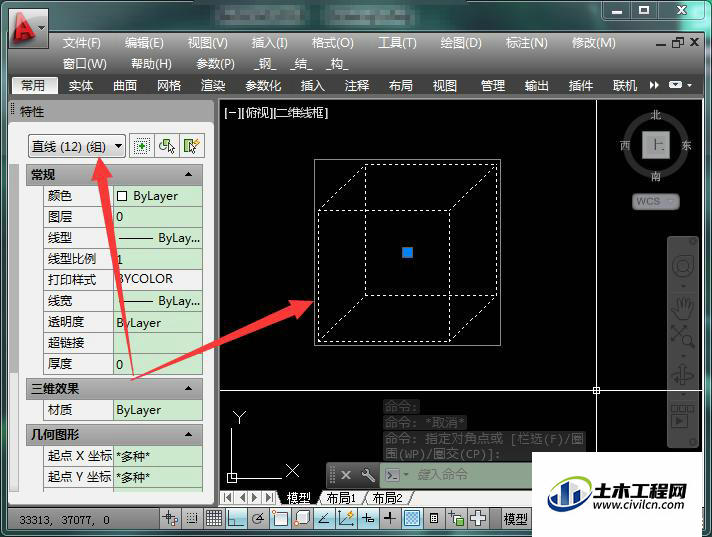Toggle Dynamic Input in status bar

pyautogui.click(x=368, y=518)
